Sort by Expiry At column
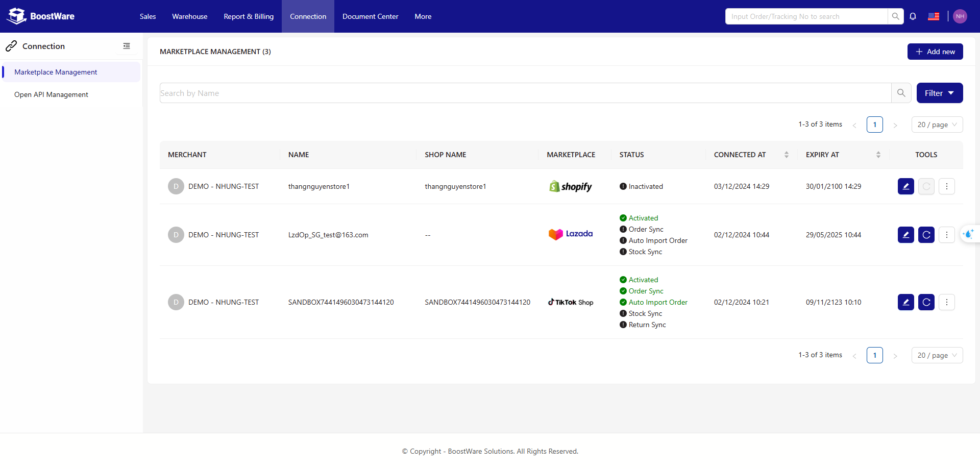980x469 pixels. (x=878, y=155)
